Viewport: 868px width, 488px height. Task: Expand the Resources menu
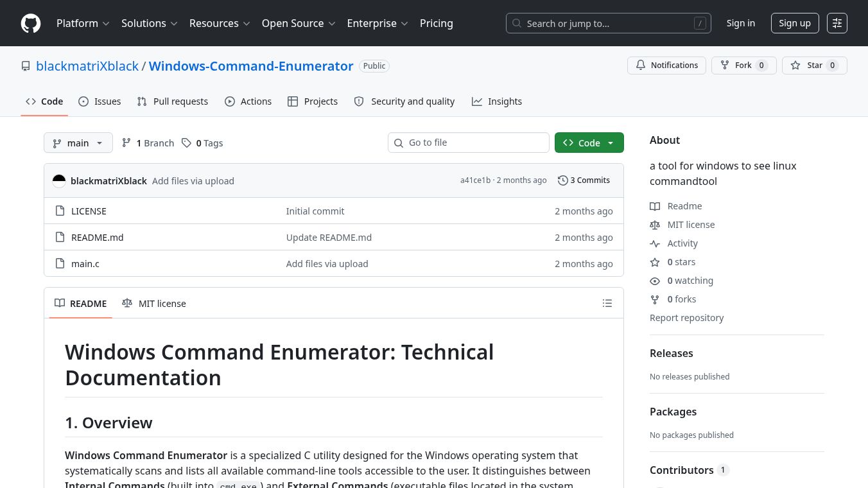tap(220, 23)
